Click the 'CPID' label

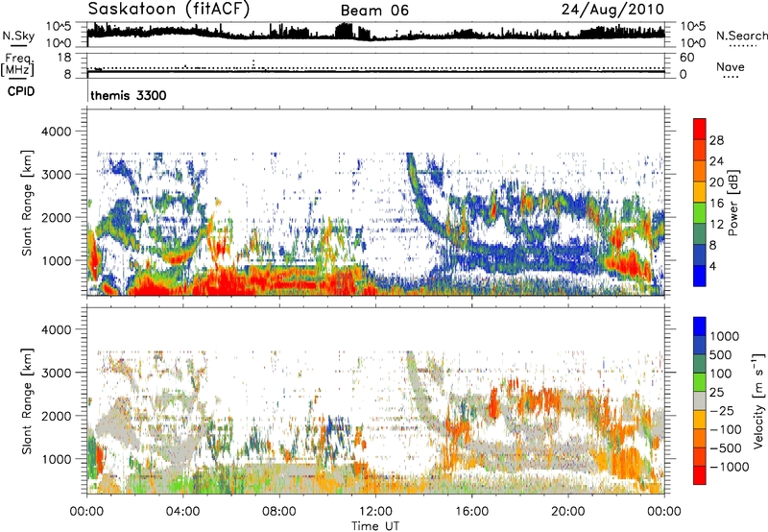[x=21, y=91]
